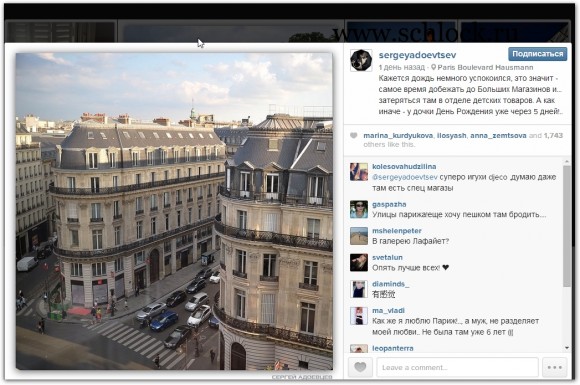Click the comments scrollbar thumb
This screenshot has width=580, height=385.
(x=567, y=226)
